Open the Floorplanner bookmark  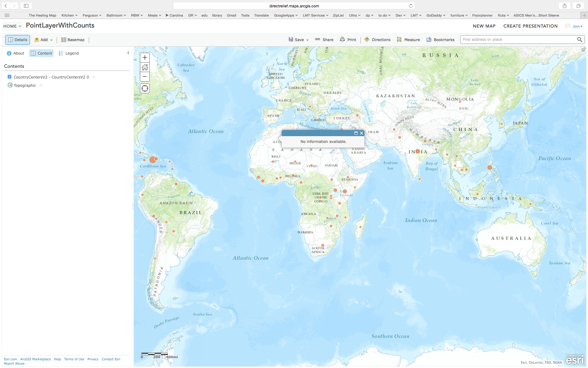[x=482, y=15]
